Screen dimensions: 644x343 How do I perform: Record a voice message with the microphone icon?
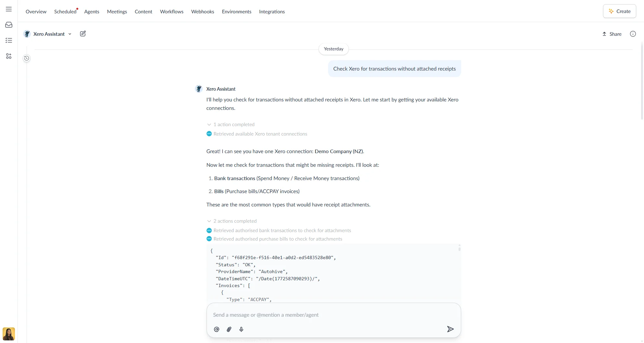click(x=241, y=329)
